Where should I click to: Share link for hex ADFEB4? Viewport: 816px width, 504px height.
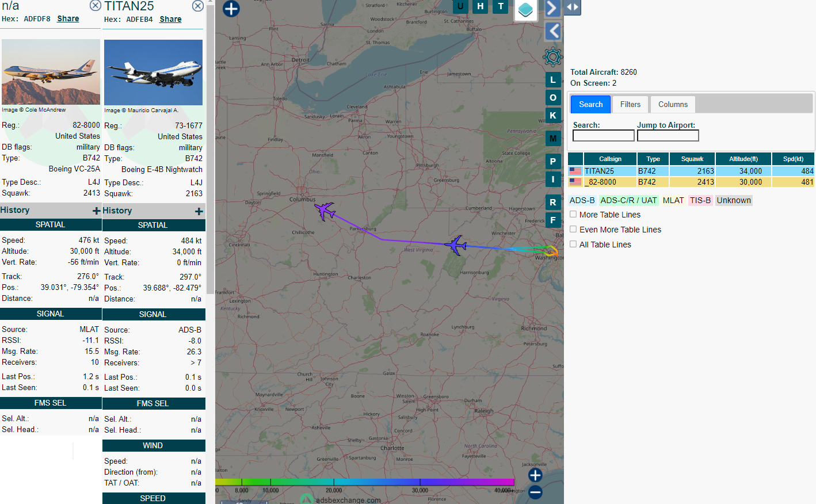coord(170,19)
